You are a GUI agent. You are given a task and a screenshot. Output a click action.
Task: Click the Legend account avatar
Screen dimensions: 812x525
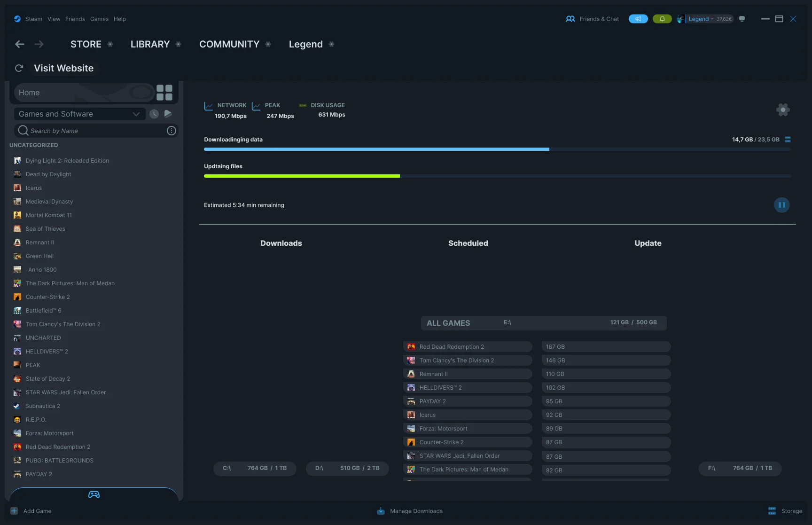pyautogui.click(x=680, y=19)
